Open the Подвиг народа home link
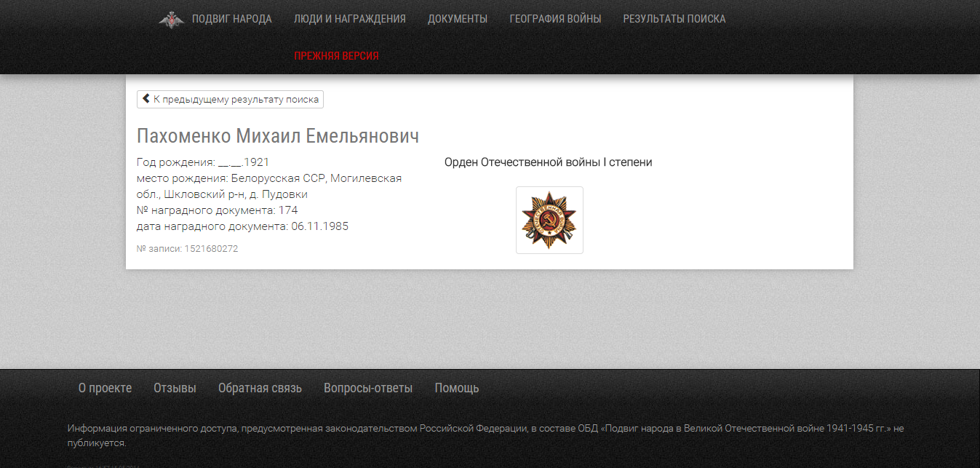This screenshot has height=468, width=980. pyautogui.click(x=232, y=19)
